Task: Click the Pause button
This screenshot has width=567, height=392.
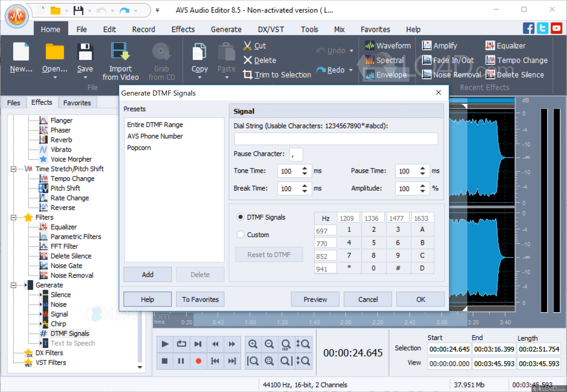Action: (181, 361)
